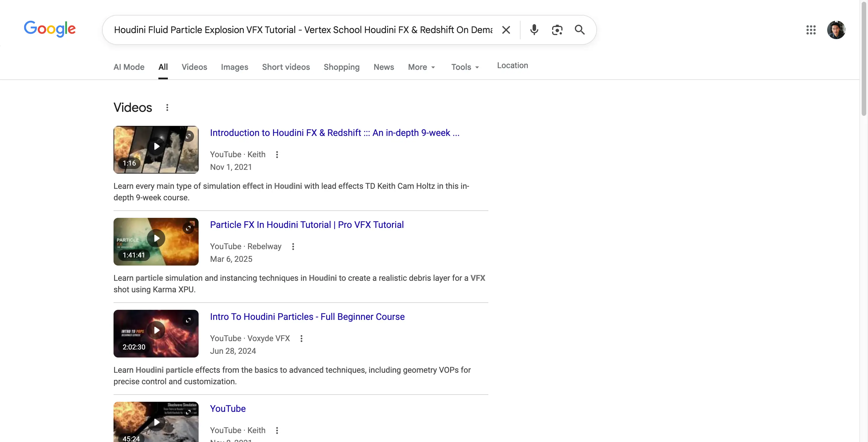
Task: Switch to the Short videos tab
Action: [286, 67]
